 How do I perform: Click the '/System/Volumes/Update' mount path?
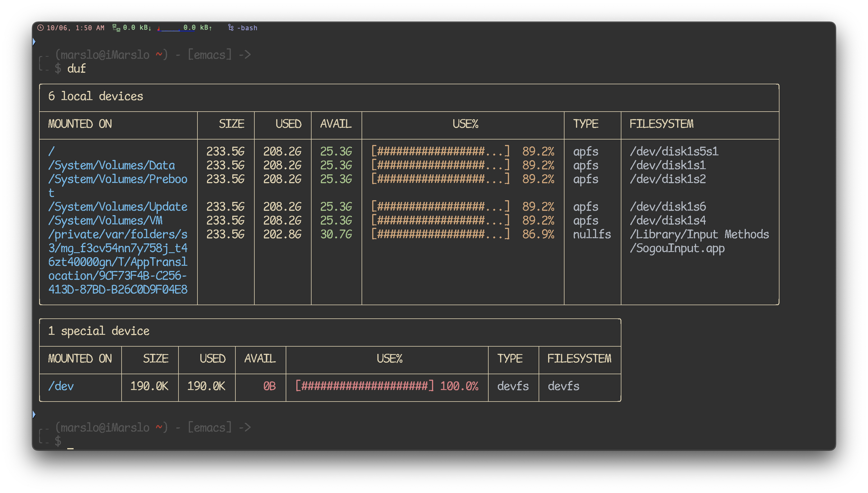click(118, 207)
